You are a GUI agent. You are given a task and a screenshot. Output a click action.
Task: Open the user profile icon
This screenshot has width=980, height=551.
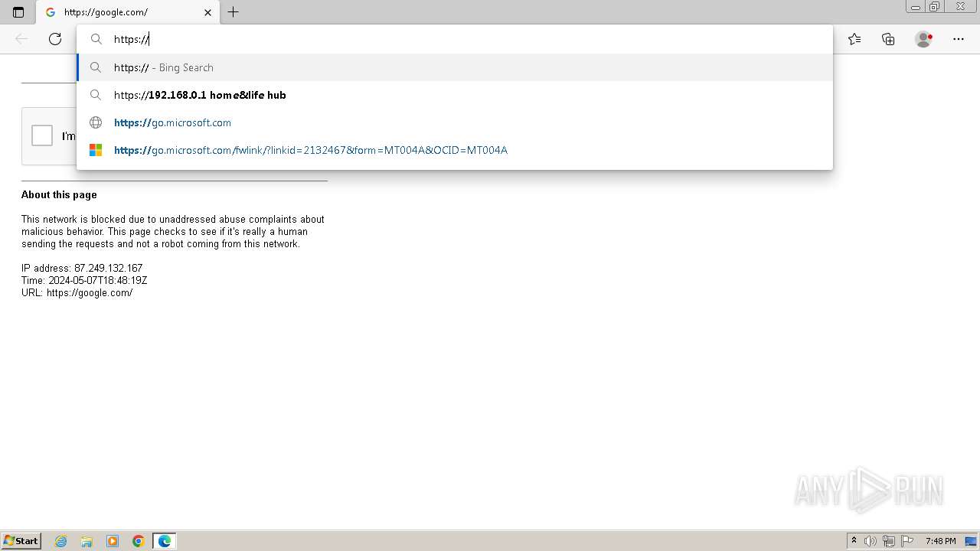(924, 39)
